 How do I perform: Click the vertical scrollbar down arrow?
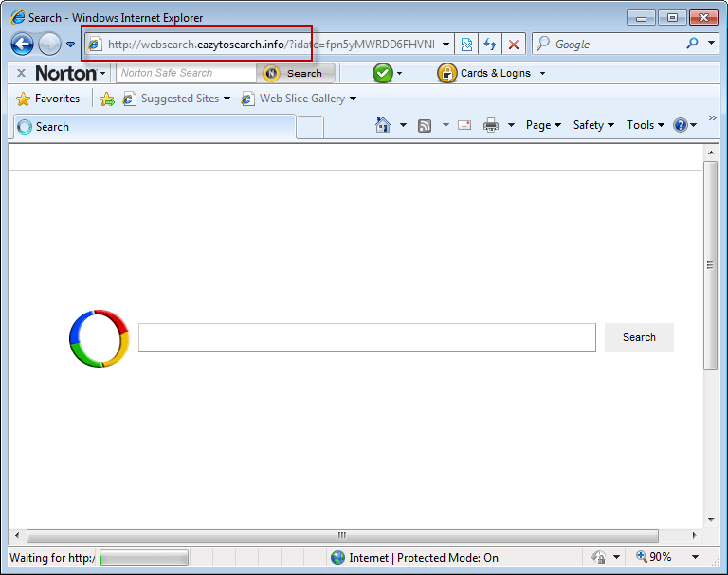(710, 519)
